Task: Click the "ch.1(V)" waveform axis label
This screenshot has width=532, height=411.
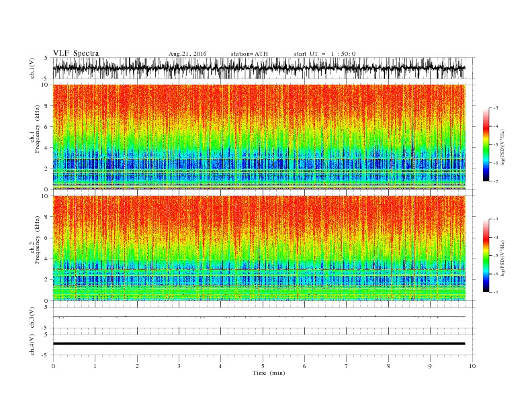Action: (x=32, y=68)
